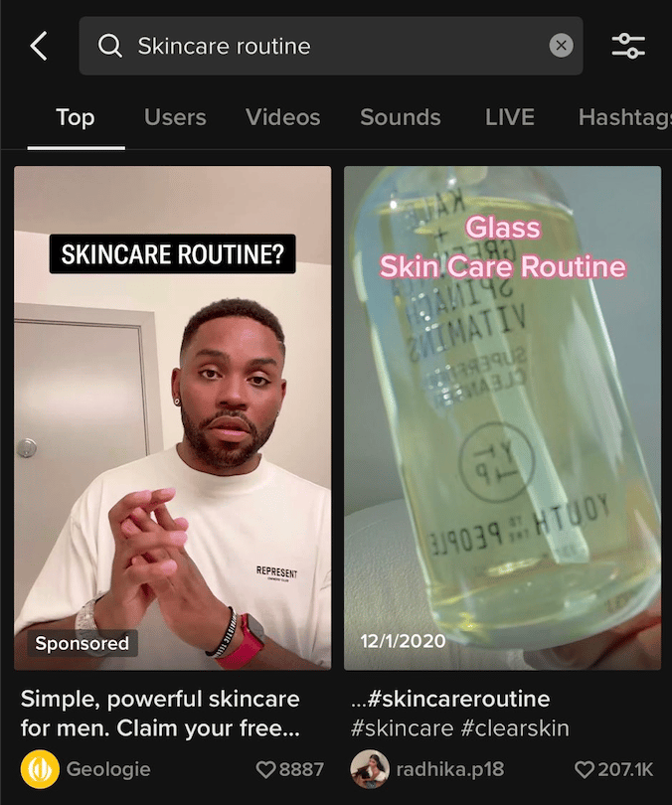Open the radhika.p18 username link
672x805 pixels.
click(450, 769)
